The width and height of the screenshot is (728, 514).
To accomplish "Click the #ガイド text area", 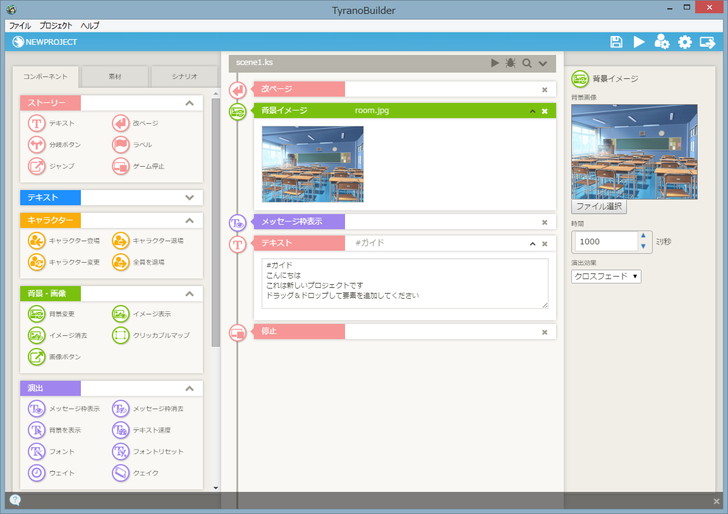I will coord(404,284).
